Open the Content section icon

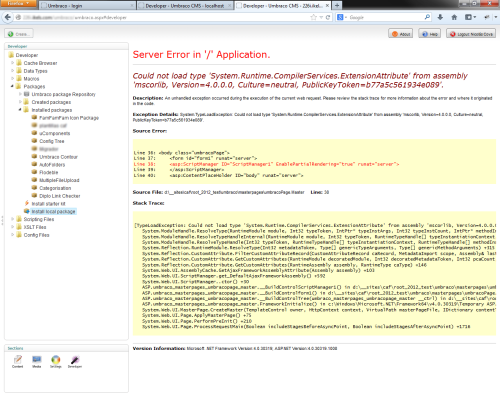[x=18, y=361]
